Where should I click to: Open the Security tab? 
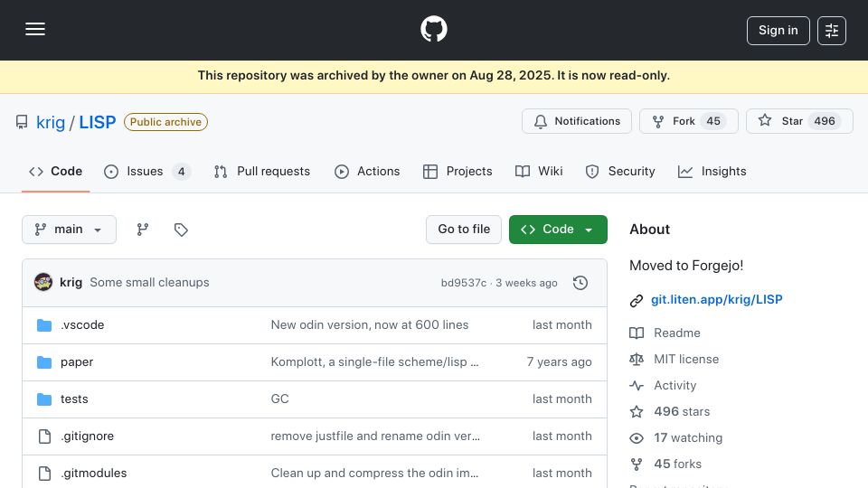tap(620, 172)
